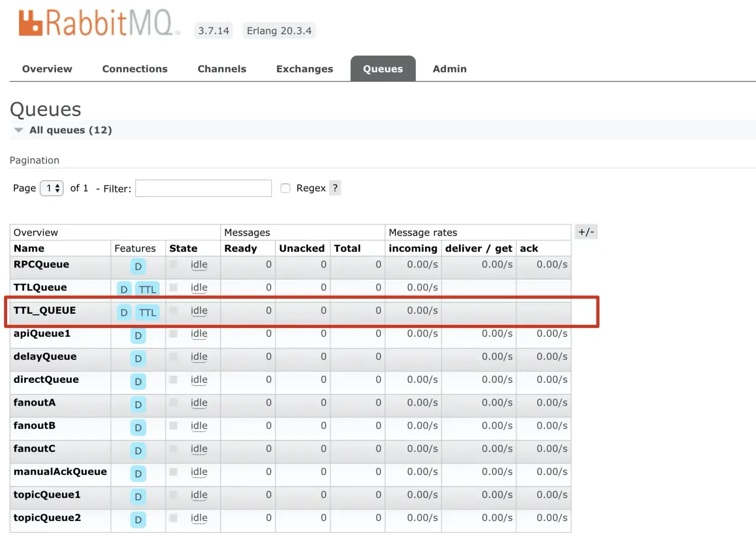The height and width of the screenshot is (544, 756).
Task: Click the D badge on topicQueue2
Action: click(x=138, y=520)
